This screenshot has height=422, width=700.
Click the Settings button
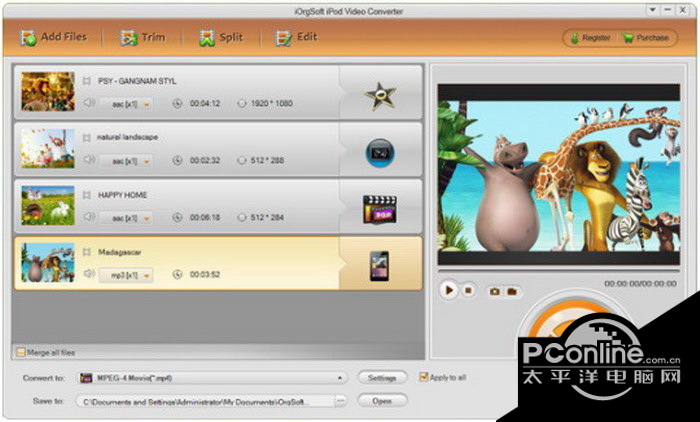[382, 378]
